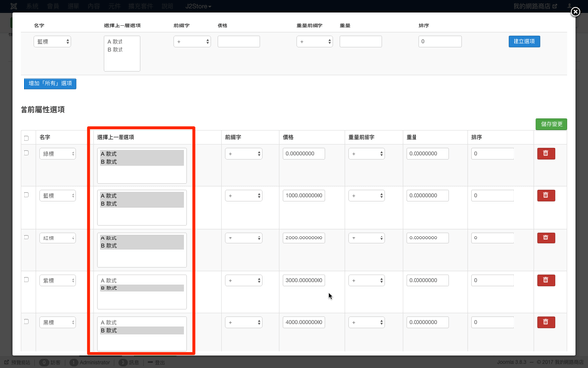Viewport: 588px width, 368px height.
Task: Check the row priced 4000.00000000
Action: click(26, 321)
